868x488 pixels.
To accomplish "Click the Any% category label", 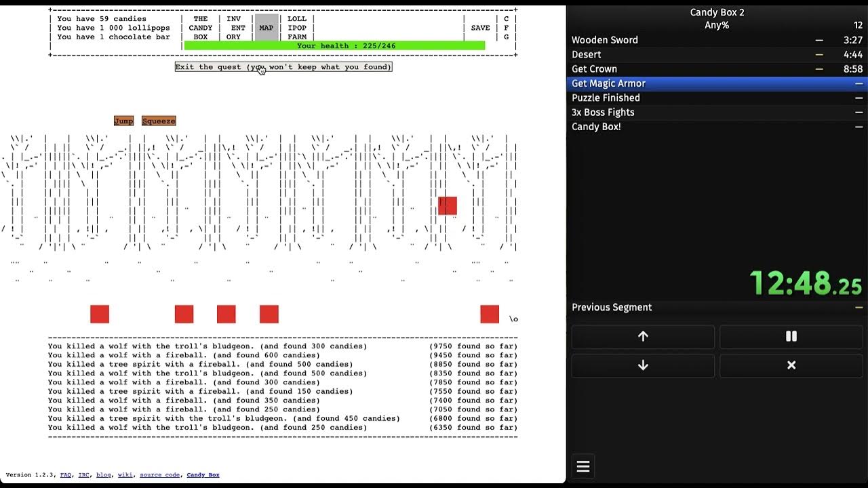I will (717, 25).
